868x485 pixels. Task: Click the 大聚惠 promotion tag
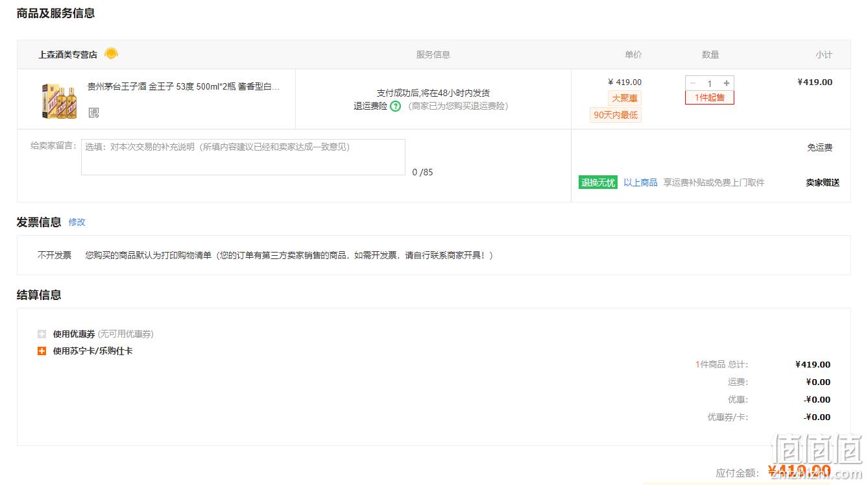click(x=625, y=99)
